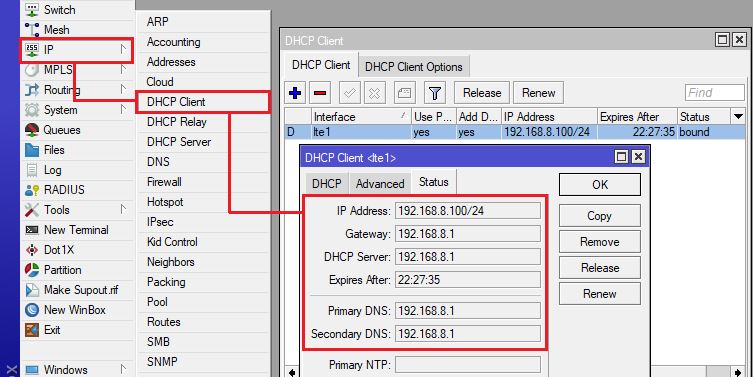753x377 pixels.
Task: Switch to DHCP Client Options tab
Action: (x=413, y=67)
